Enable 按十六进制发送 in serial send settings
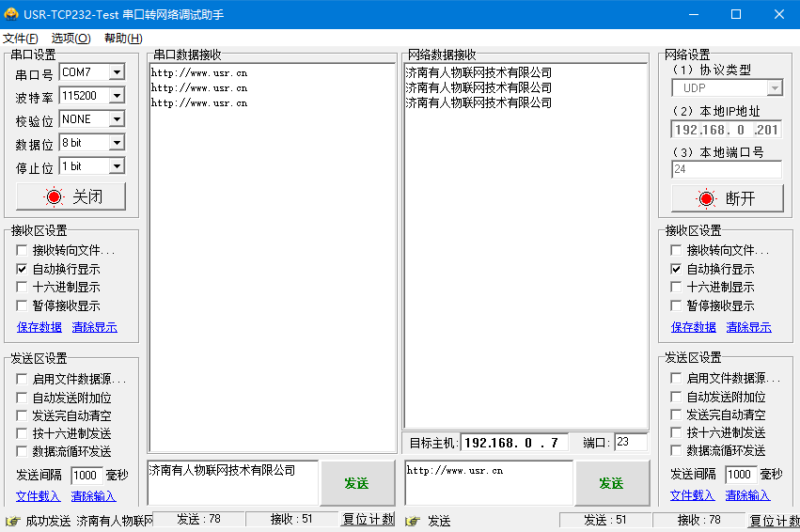 click(23, 433)
